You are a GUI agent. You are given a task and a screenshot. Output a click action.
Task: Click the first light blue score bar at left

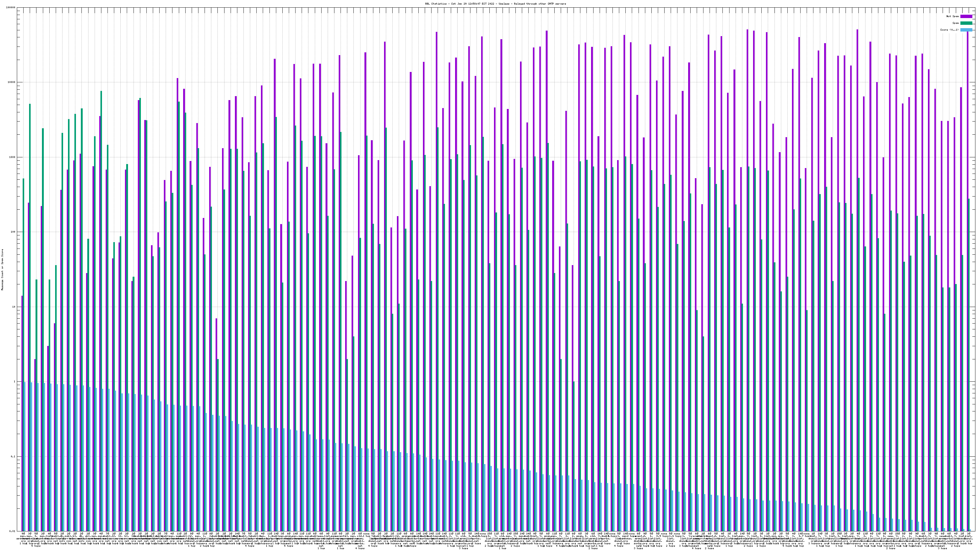coord(25,456)
